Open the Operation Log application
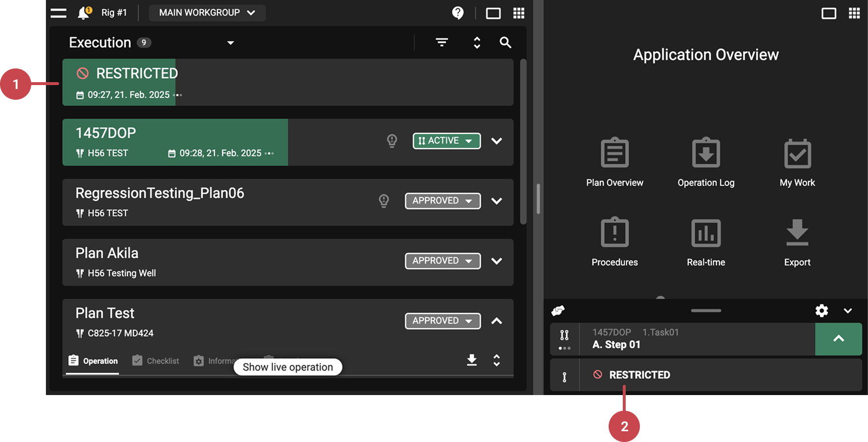The image size is (868, 442). click(706, 162)
